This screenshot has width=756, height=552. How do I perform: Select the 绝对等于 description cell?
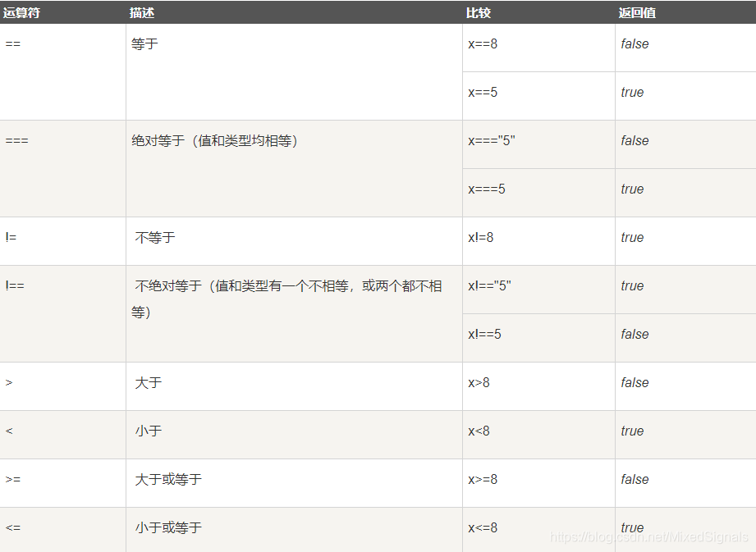tap(294, 169)
